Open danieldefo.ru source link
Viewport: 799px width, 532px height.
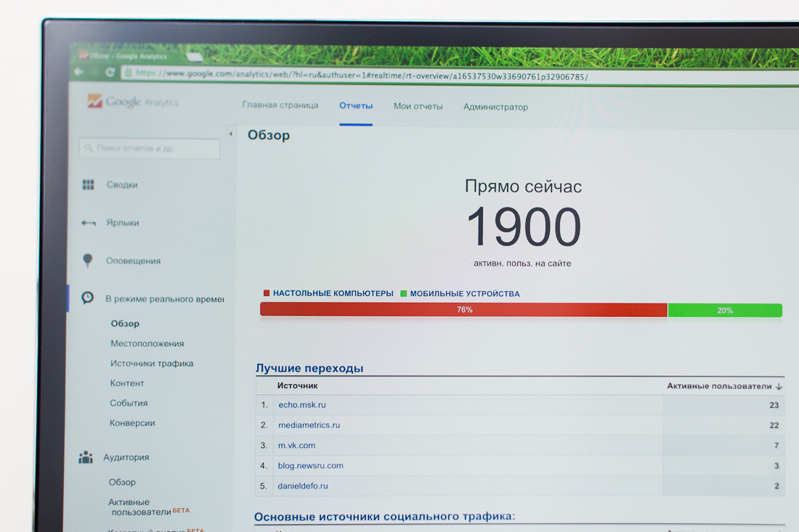[x=303, y=486]
